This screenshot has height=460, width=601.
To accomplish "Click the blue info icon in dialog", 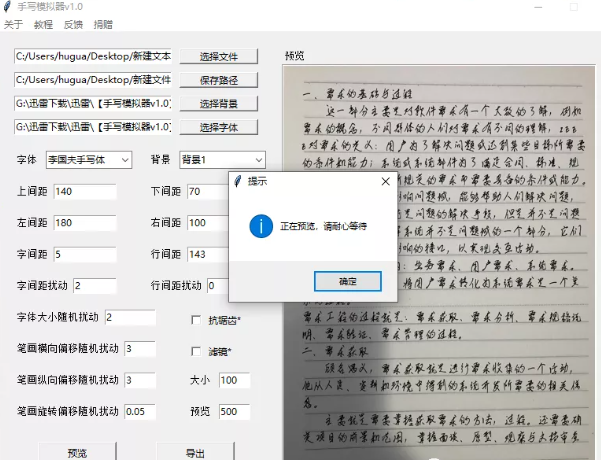I will pos(261,226).
